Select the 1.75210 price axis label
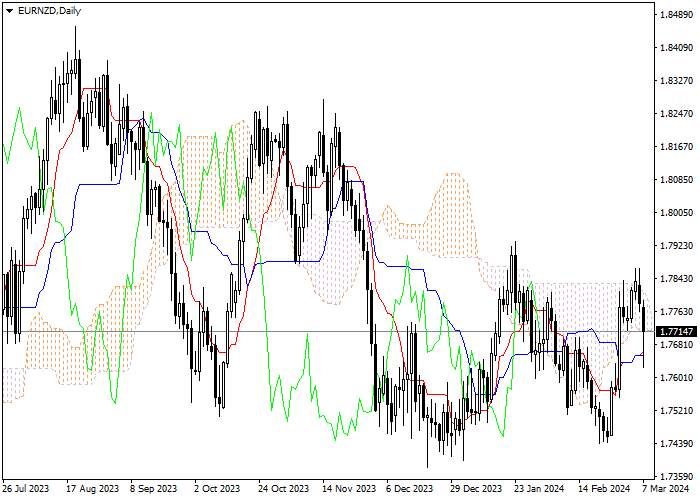Image resolution: width=700 pixels, height=500 pixels. click(x=676, y=410)
